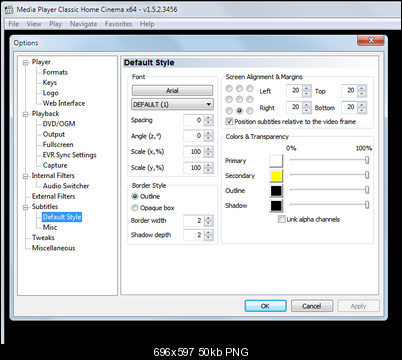The image size is (402, 360).
Task: Collapse the Internal Filters tree node
Action: (x=25, y=176)
